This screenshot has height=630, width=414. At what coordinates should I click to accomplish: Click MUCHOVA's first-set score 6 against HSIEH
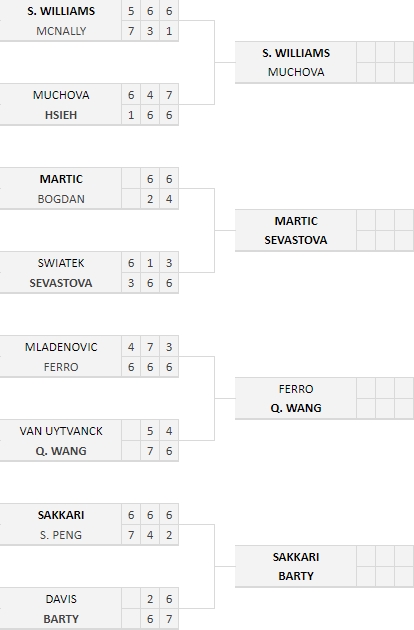coord(131,95)
